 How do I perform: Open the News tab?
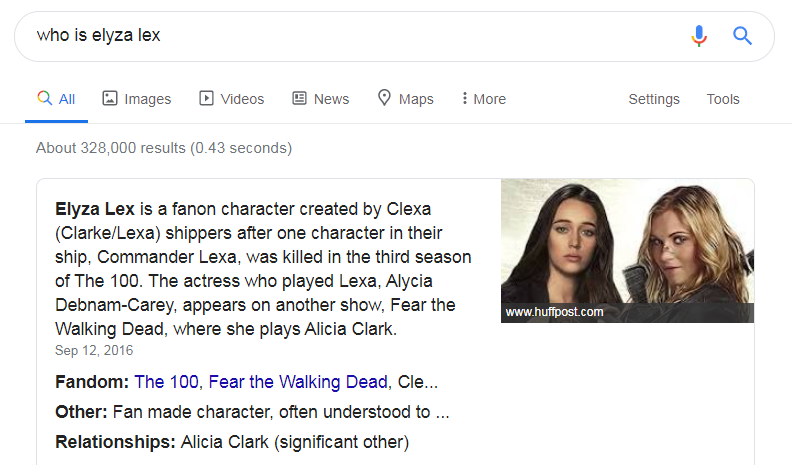321,99
